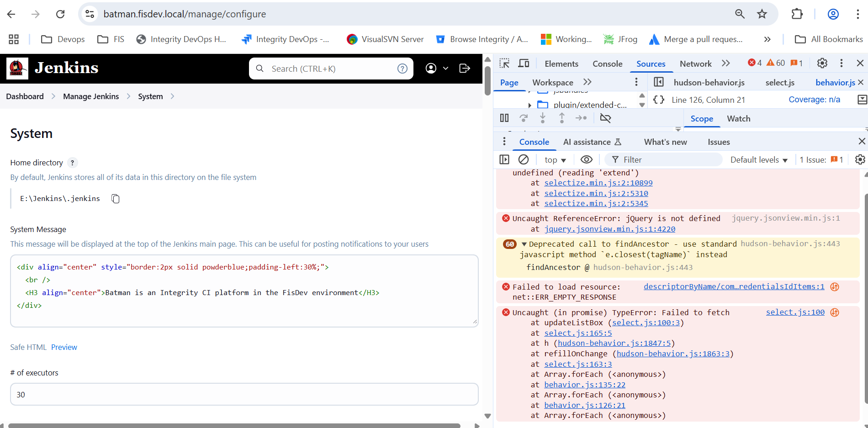This screenshot has height=428, width=868.
Task: Show more Sources navigator tabs
Action: pos(587,82)
